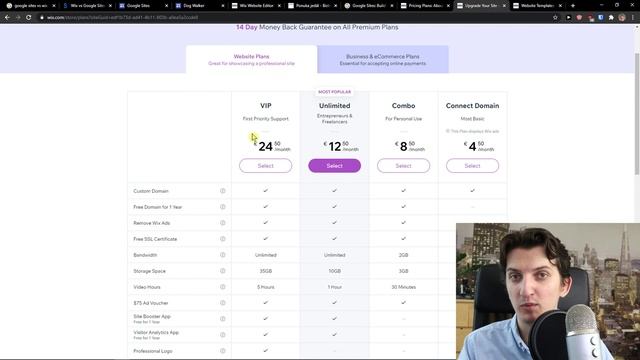Open the browser profile avatar

(x=622, y=18)
